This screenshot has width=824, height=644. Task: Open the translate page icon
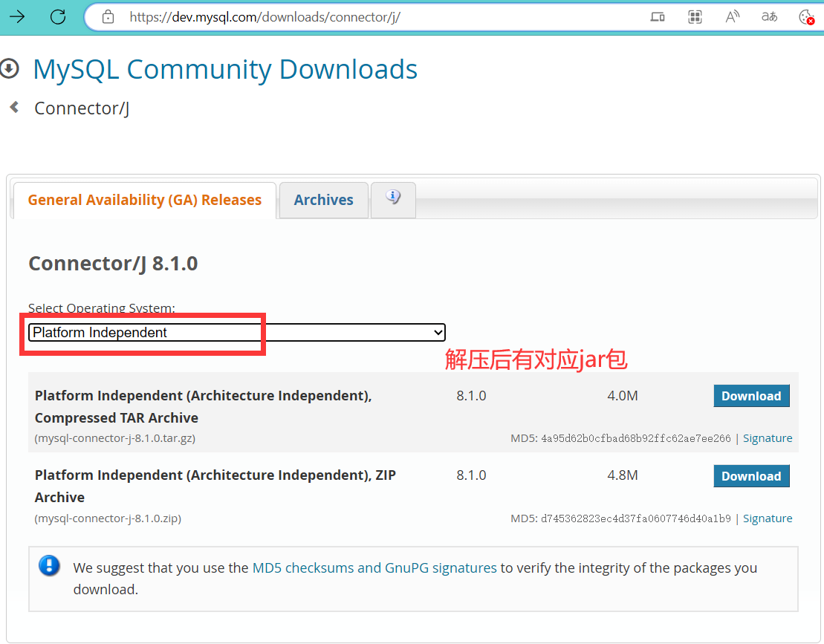(x=769, y=17)
